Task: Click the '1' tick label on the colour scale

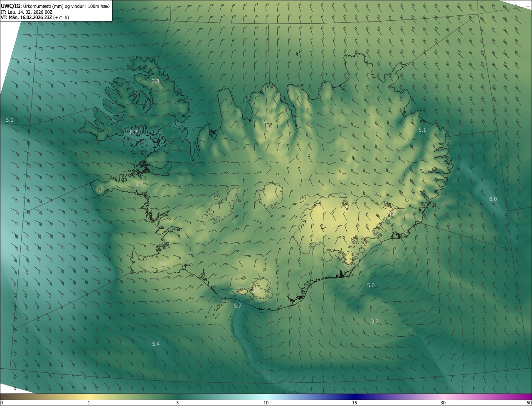Action: [x=89, y=403]
